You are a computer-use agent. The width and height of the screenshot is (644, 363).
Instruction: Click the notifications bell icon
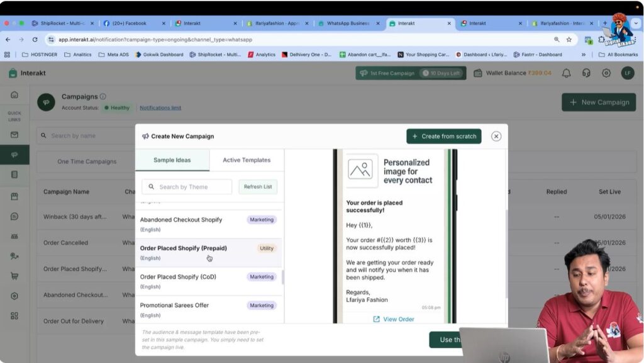[566, 73]
